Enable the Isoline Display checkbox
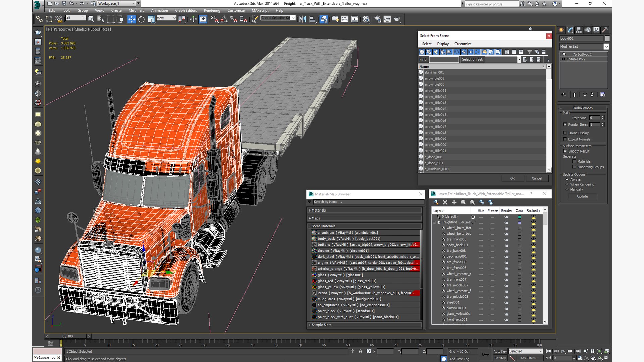644x362 pixels. (x=565, y=133)
